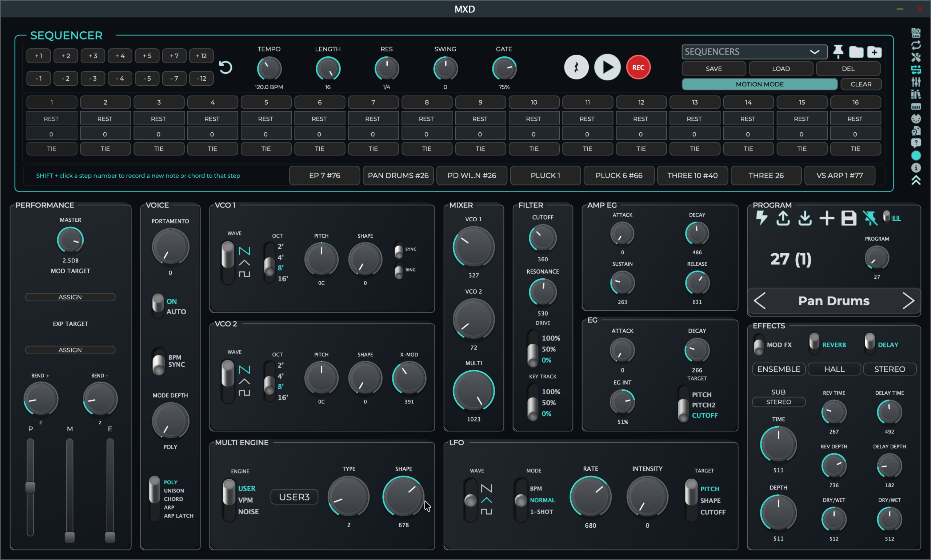Open the device settings icon in sidebar
The height and width of the screenshot is (560, 931).
[x=915, y=33]
